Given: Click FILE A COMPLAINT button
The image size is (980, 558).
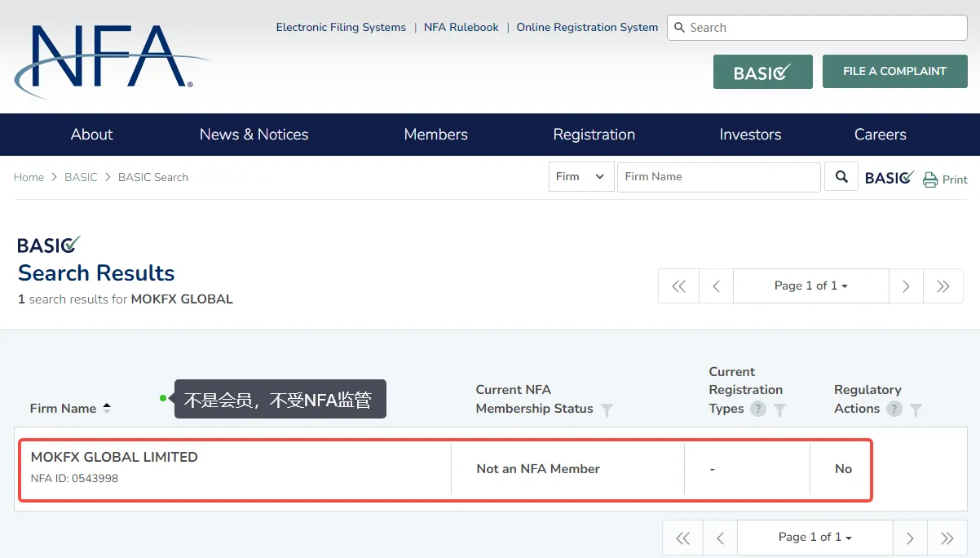Looking at the screenshot, I should click(x=894, y=71).
